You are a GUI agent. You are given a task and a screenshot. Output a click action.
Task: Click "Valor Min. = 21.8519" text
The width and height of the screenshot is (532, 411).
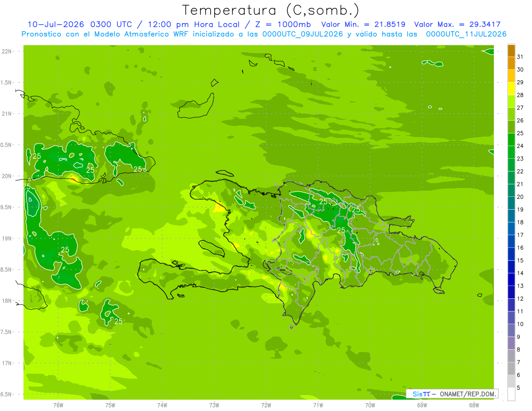(363, 24)
